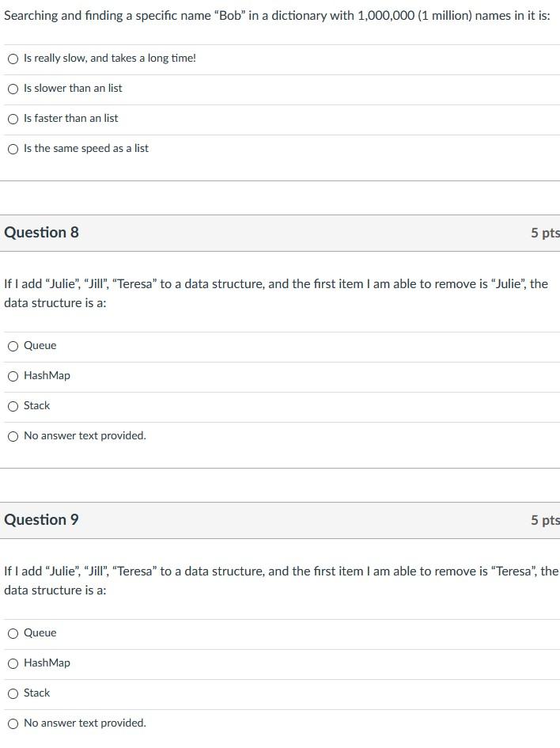Select "Is faster than an list" option

(13, 119)
